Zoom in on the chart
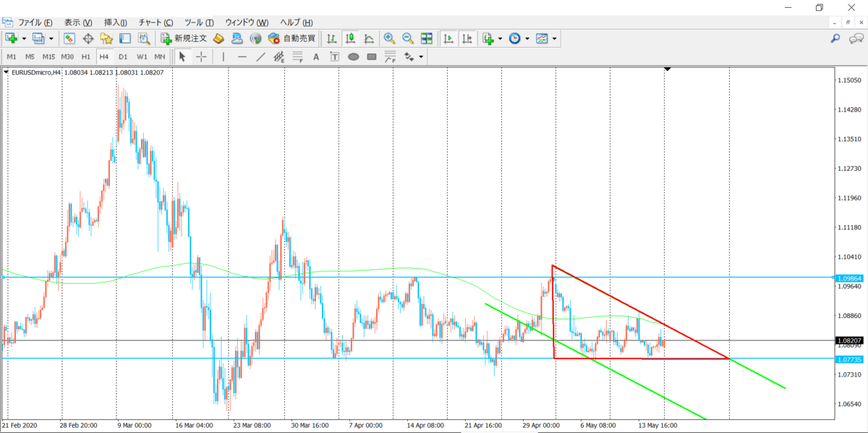This screenshot has width=868, height=433. pyautogui.click(x=389, y=38)
